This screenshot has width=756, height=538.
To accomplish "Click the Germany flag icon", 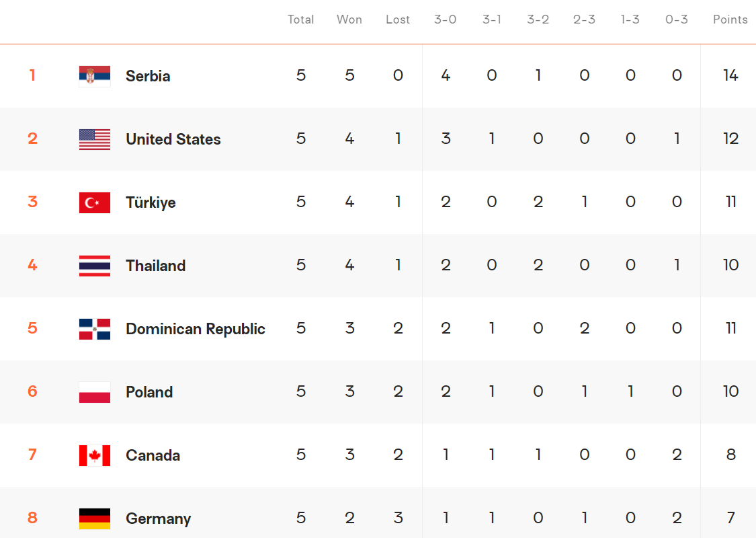I will [95, 518].
